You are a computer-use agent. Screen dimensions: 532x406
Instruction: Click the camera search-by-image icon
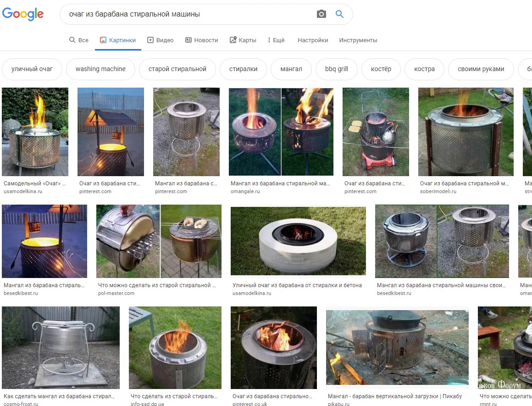(321, 14)
